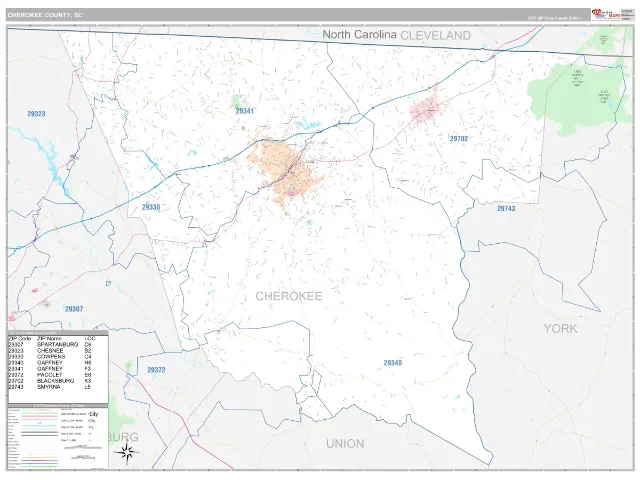Viewport: 640px width, 480px height.
Task: Select the 29323 ZIP label on the map
Action: (x=36, y=114)
